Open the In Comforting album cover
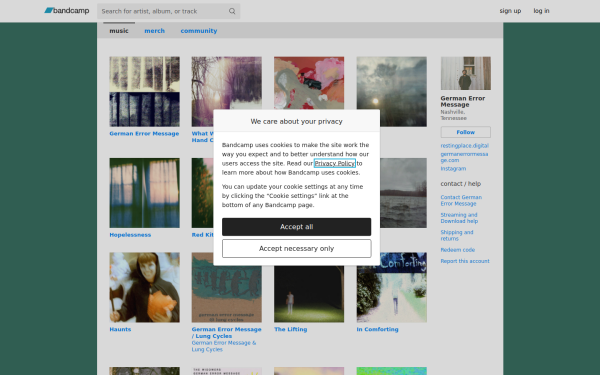The width and height of the screenshot is (600, 375). [x=392, y=287]
